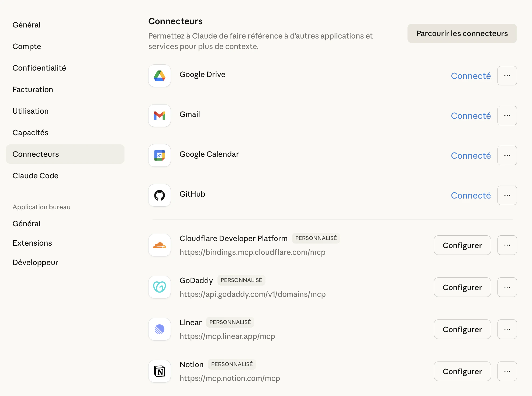The width and height of the screenshot is (532, 396).
Task: Click the Cloudflare Developer Platform icon
Action: (159, 245)
